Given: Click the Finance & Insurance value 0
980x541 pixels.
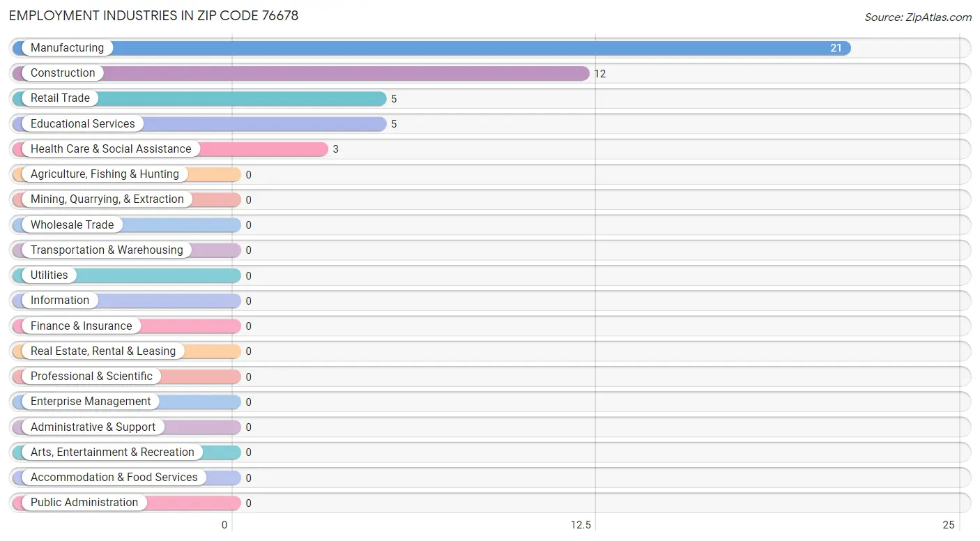Looking at the screenshot, I should 248,326.
